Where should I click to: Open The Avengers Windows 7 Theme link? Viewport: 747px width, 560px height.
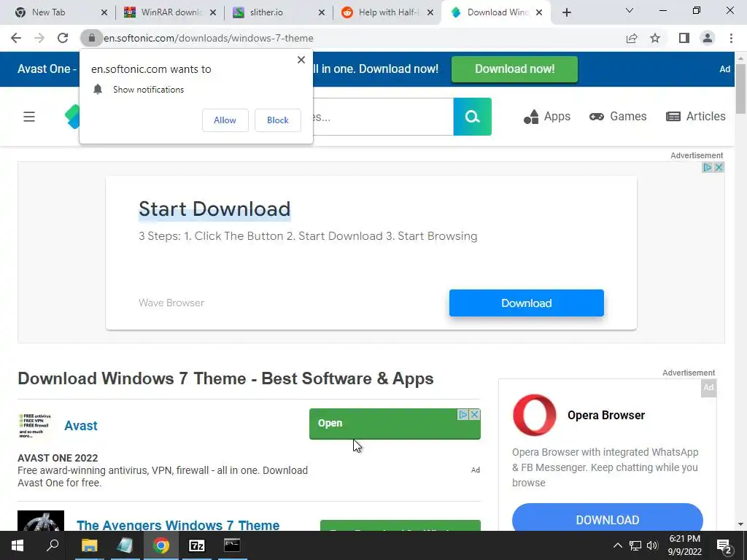(178, 525)
